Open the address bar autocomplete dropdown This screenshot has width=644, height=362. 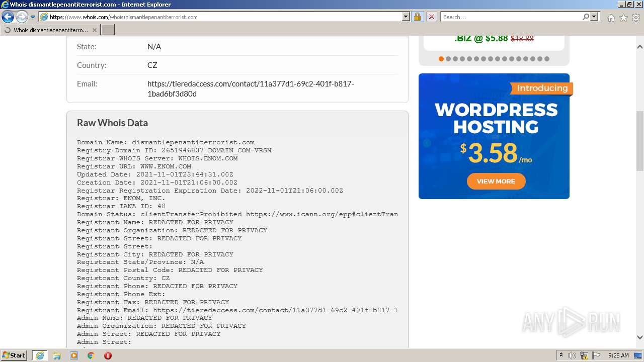click(406, 17)
